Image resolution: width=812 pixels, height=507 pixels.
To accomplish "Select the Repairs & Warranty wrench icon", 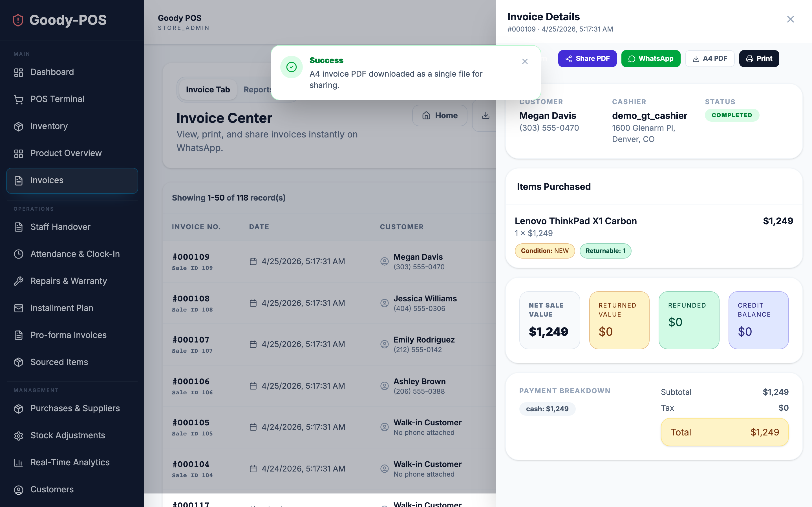I will click(x=18, y=281).
